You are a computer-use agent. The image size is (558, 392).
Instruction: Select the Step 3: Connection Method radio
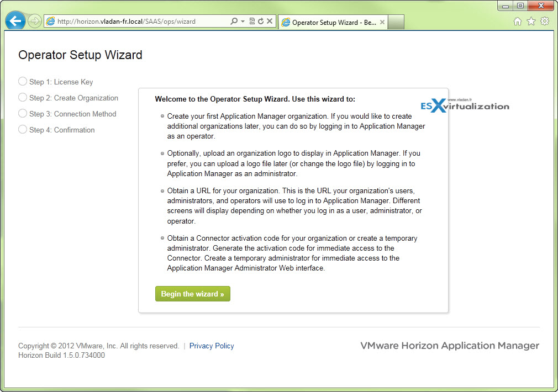click(23, 114)
